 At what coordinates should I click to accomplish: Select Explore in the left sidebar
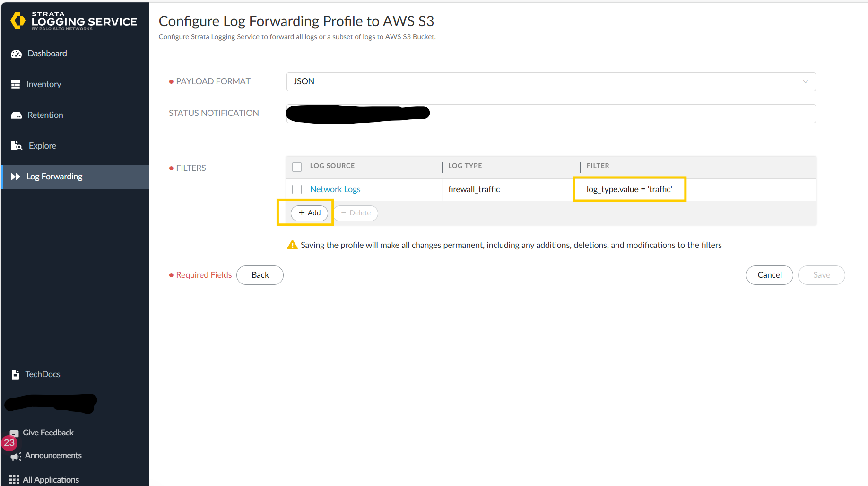click(42, 145)
